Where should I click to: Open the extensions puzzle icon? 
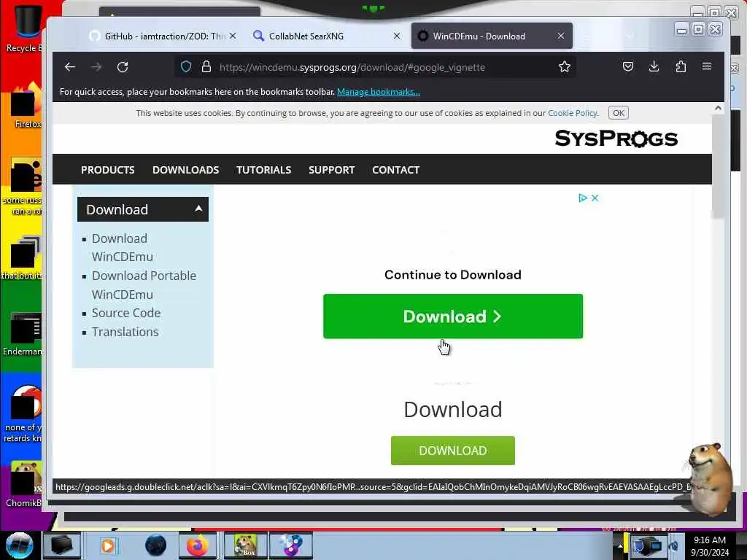click(681, 66)
